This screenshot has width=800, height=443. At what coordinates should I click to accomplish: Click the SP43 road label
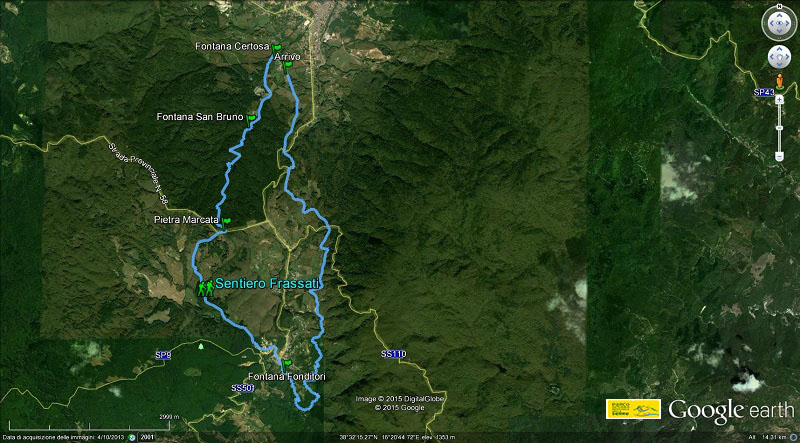(764, 92)
